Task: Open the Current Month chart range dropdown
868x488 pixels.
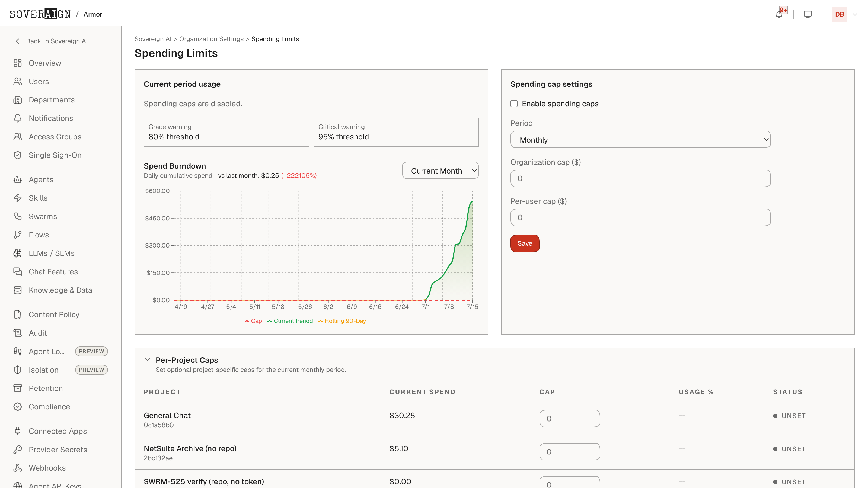Action: pos(440,171)
